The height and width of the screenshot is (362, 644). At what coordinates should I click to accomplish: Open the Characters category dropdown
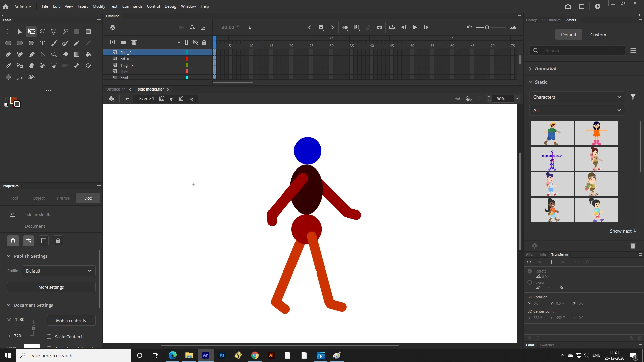577,97
